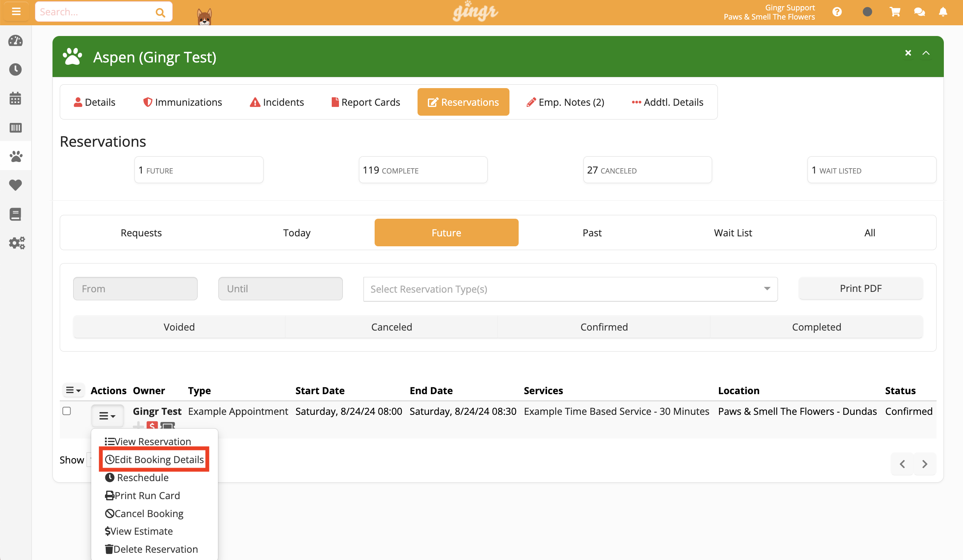The image size is (963, 560).
Task: Choose View Reservation from menu
Action: 148,441
